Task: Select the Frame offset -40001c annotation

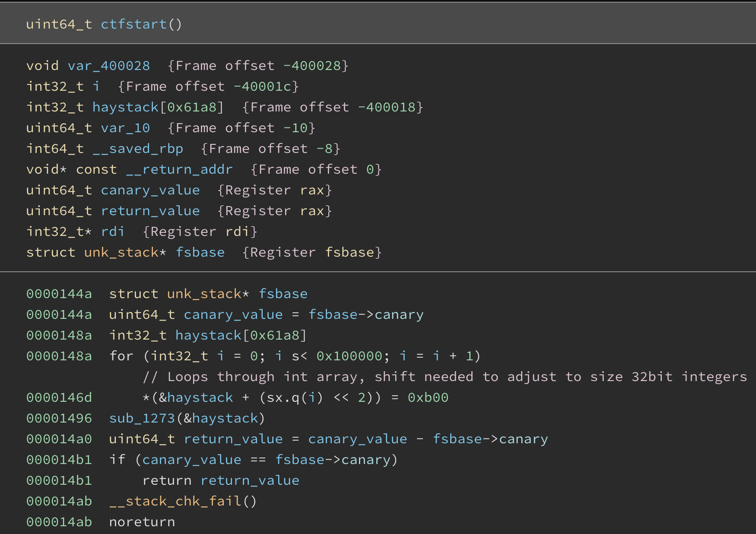Action: pos(208,86)
